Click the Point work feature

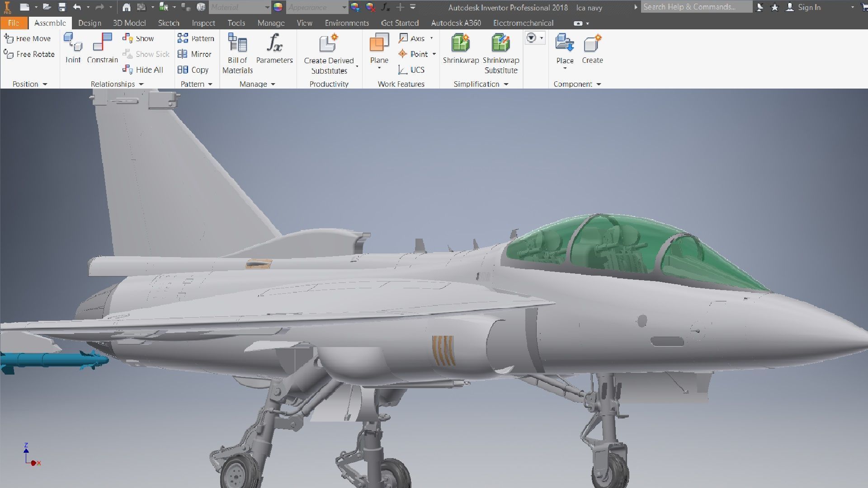click(413, 54)
